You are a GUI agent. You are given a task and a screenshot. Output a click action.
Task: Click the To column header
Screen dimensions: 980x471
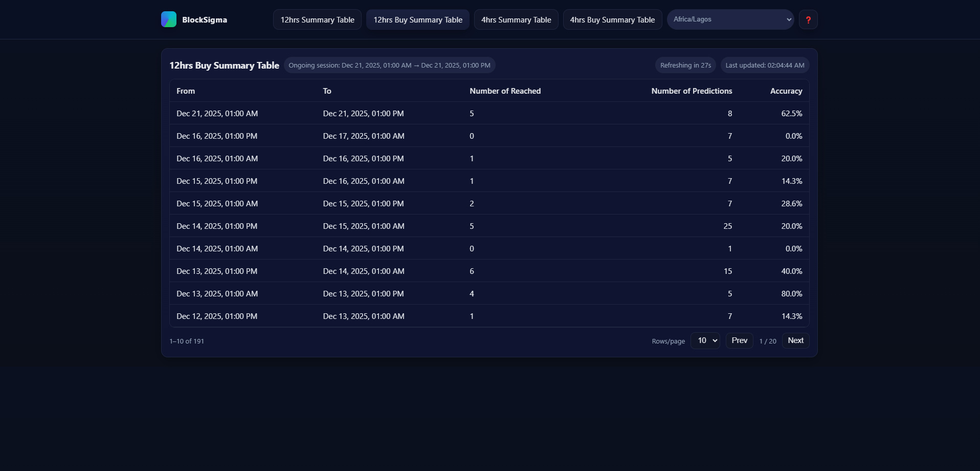327,91
